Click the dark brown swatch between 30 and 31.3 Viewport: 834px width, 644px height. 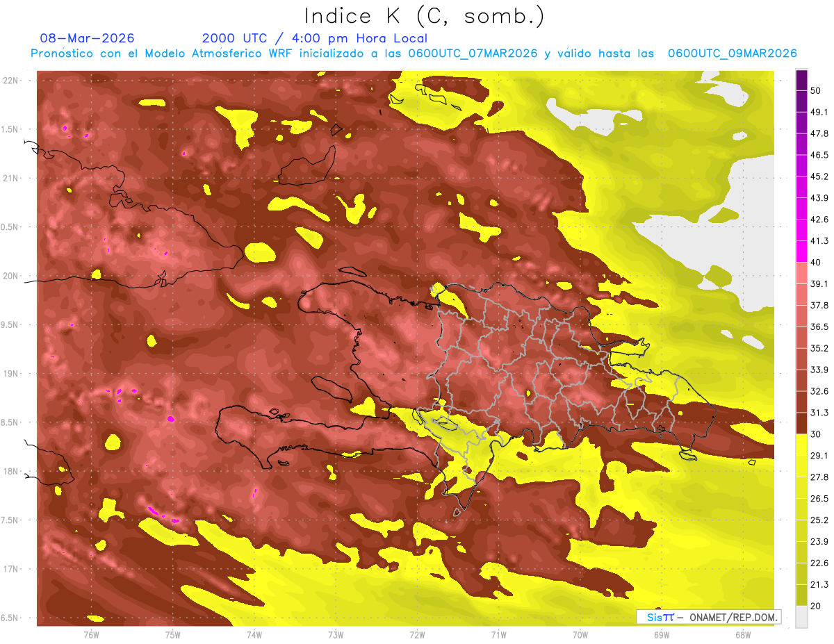(801, 423)
